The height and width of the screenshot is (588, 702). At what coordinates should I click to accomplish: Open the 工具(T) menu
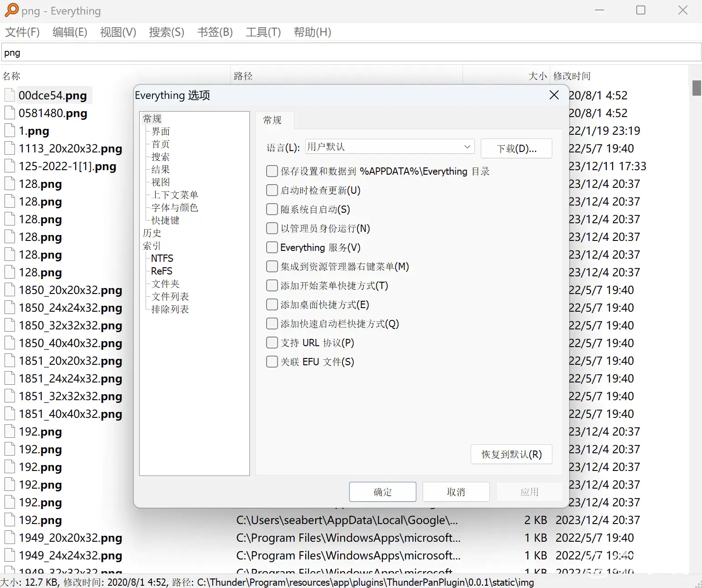[x=263, y=32]
